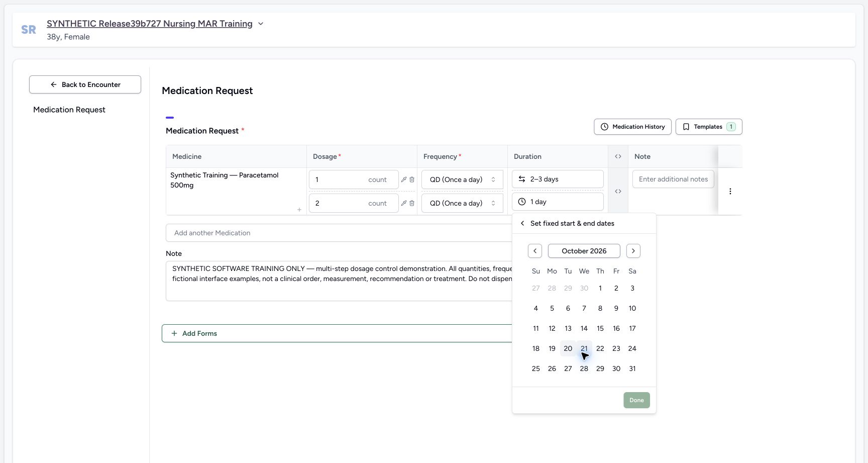Select October 7 in calendar
This screenshot has width=868, height=463.
point(584,308)
